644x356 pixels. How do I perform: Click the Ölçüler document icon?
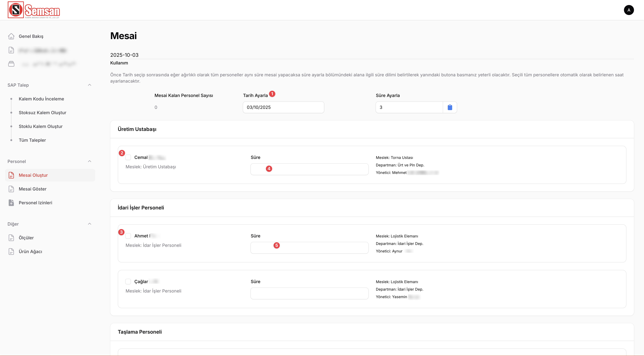(11, 238)
